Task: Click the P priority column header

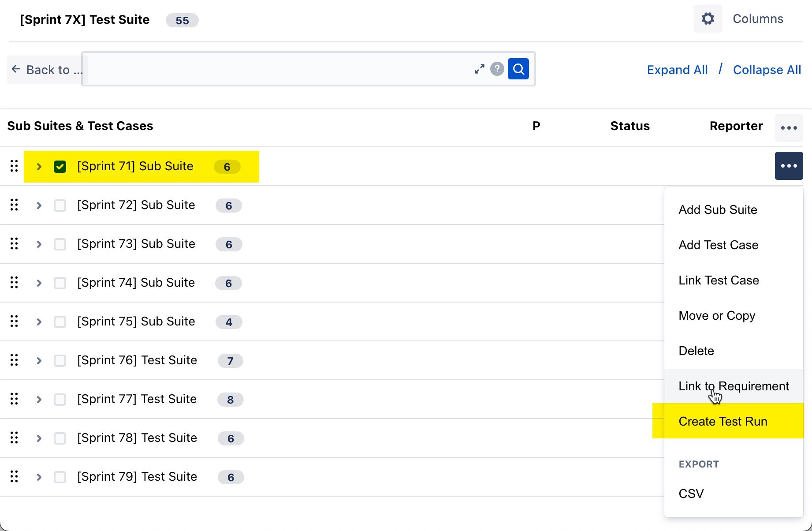Action: pos(536,126)
